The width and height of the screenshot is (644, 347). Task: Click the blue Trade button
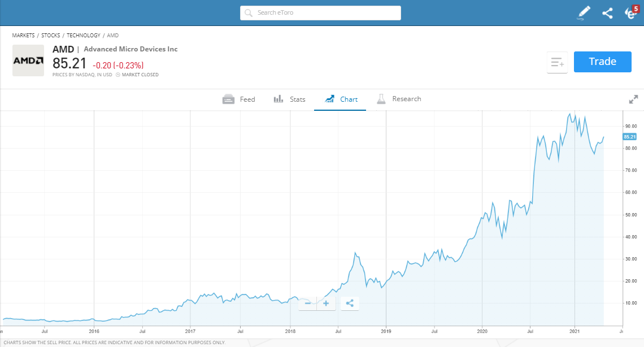pyautogui.click(x=603, y=62)
